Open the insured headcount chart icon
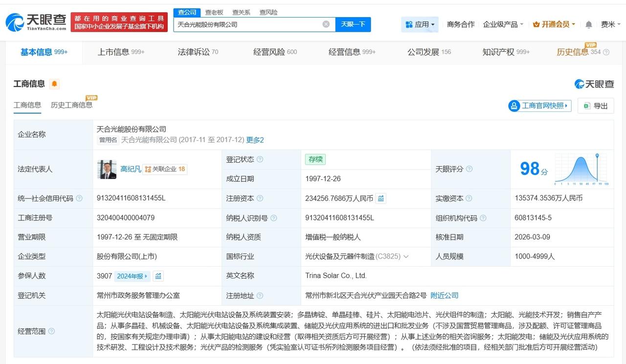This screenshot has width=626, height=364. click(x=158, y=276)
